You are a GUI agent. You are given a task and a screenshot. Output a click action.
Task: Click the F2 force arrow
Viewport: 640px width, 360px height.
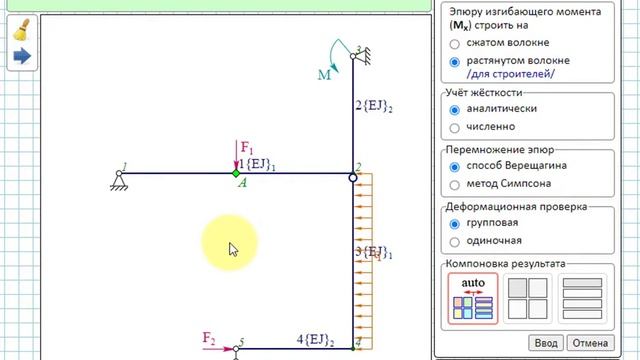[x=218, y=349]
